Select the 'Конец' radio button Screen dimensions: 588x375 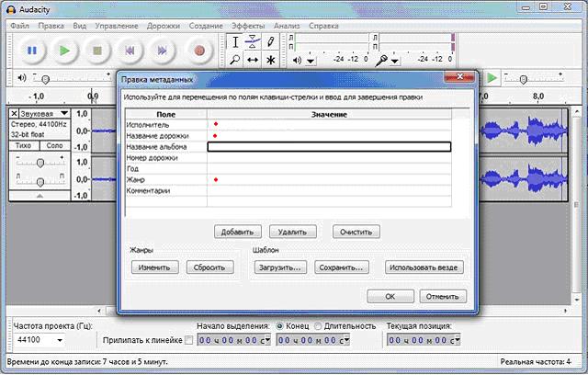[x=279, y=325]
